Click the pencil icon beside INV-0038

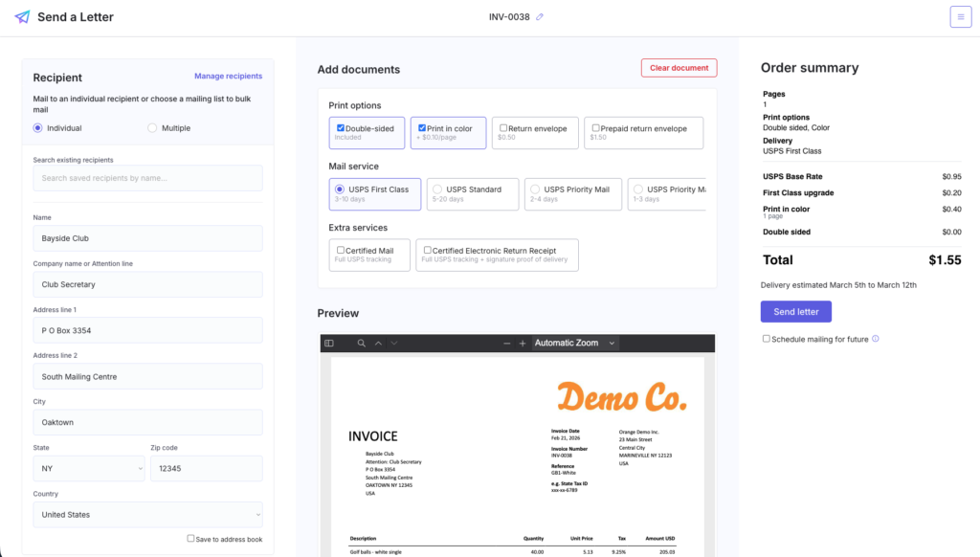click(540, 17)
